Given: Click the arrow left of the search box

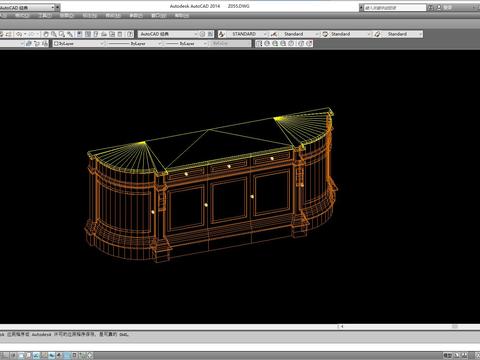Looking at the screenshot, I should coord(361,7).
